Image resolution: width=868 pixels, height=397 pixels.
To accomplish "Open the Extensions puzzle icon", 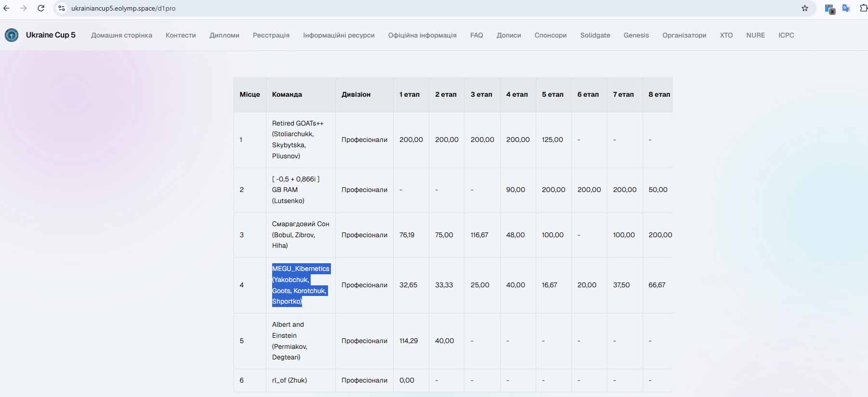I will click(864, 8).
